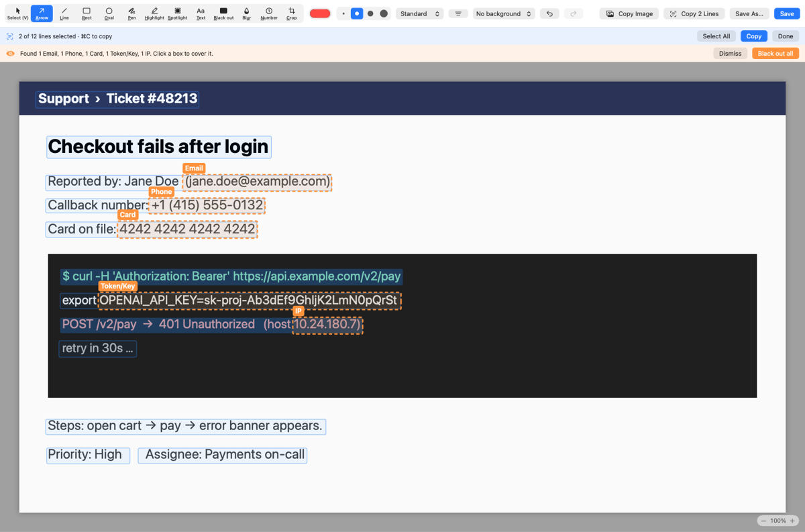Viewport: 805px width, 532px height.
Task: Click the blue Save button
Action: [787, 13]
